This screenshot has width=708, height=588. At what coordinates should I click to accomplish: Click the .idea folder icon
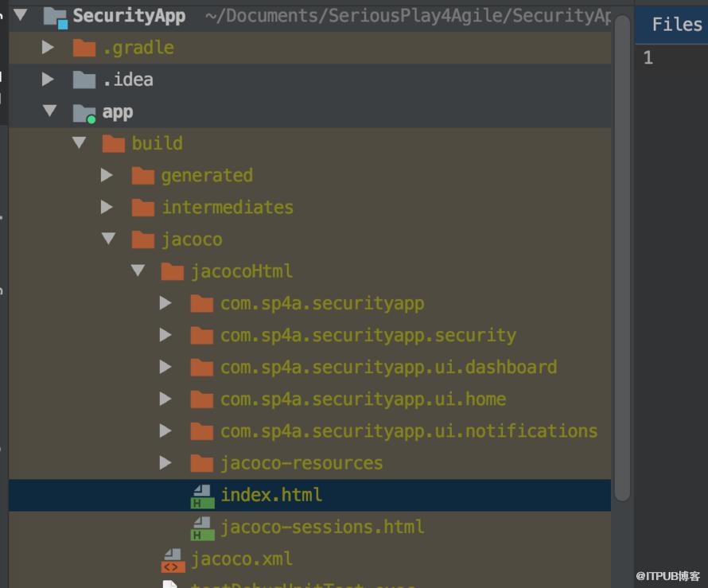84,80
